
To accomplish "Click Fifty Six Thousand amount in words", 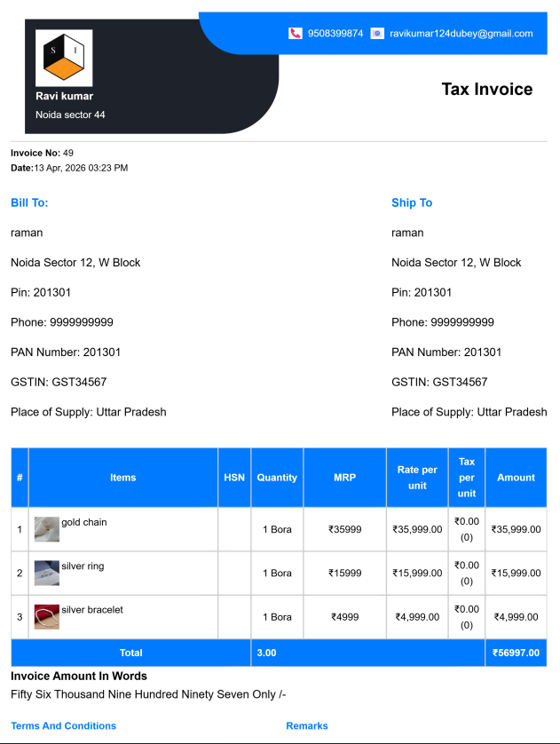I will click(x=148, y=694).
